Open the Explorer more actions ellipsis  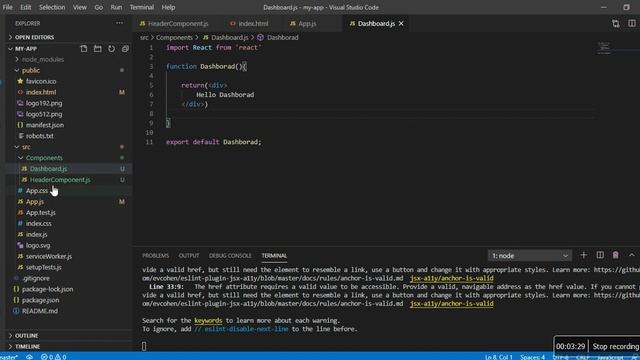(x=119, y=23)
